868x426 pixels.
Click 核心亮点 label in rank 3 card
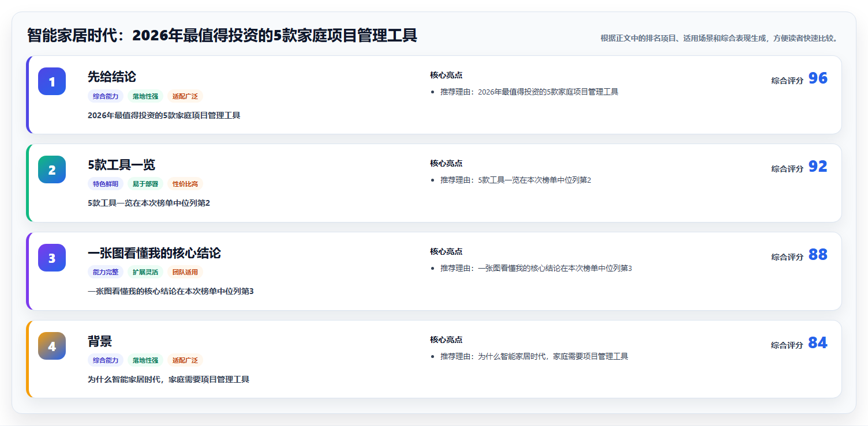click(x=446, y=251)
